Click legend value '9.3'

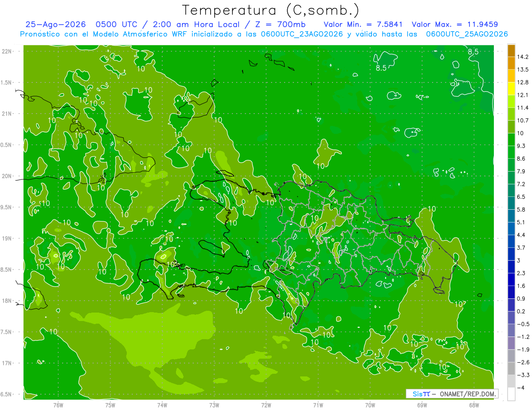click(x=521, y=146)
